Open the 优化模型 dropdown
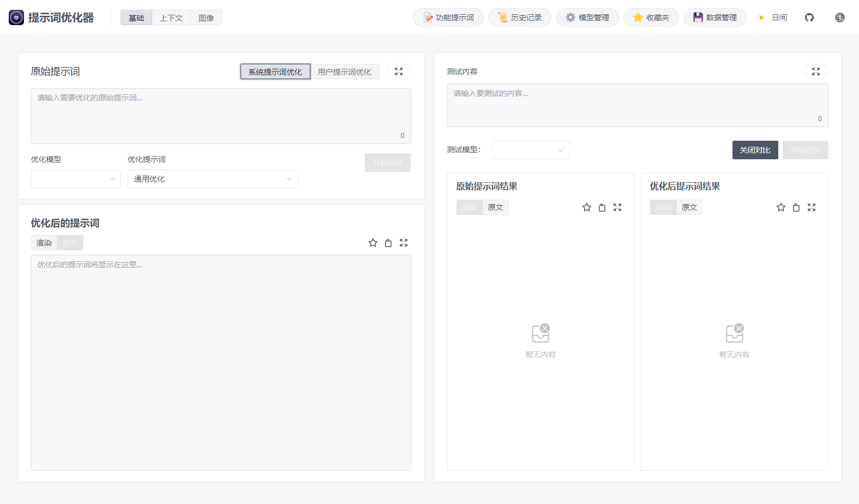Screen dimensions: 859x504 tap(76, 179)
